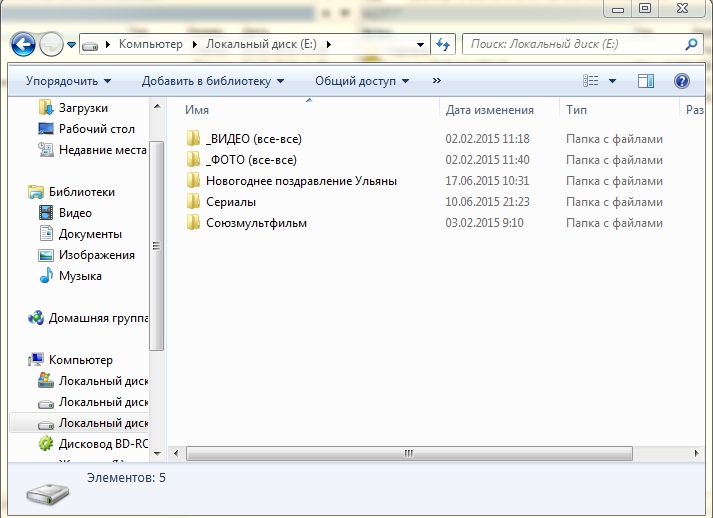Expand the Добавить в библиотеку menu
The width and height of the screenshot is (713, 518).
pos(212,81)
